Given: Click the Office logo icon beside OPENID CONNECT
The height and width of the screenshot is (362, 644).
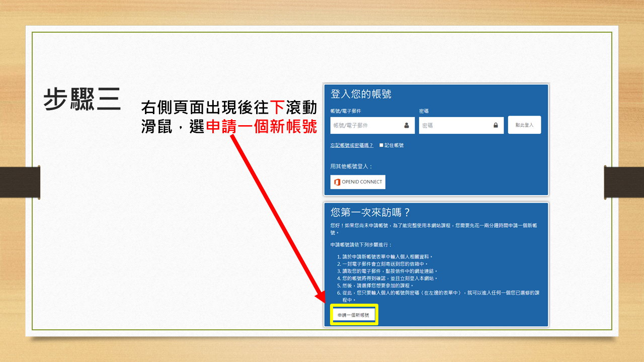Looking at the screenshot, I should 337,182.
